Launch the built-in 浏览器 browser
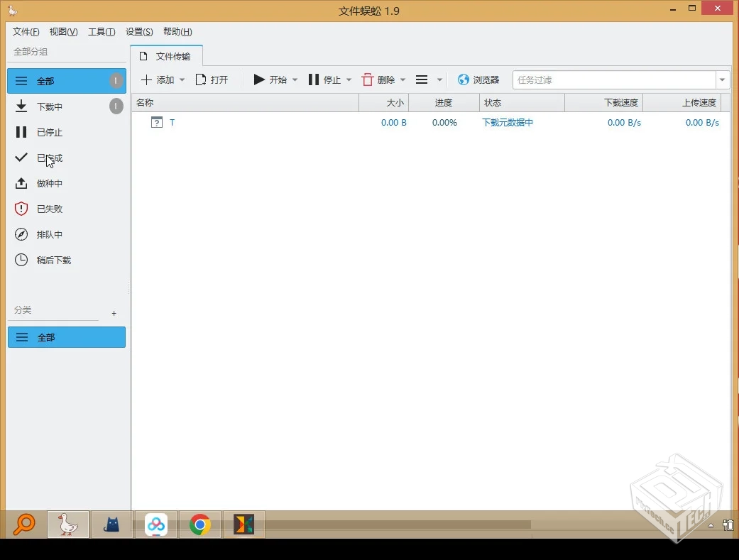The width and height of the screenshot is (739, 560). point(479,79)
